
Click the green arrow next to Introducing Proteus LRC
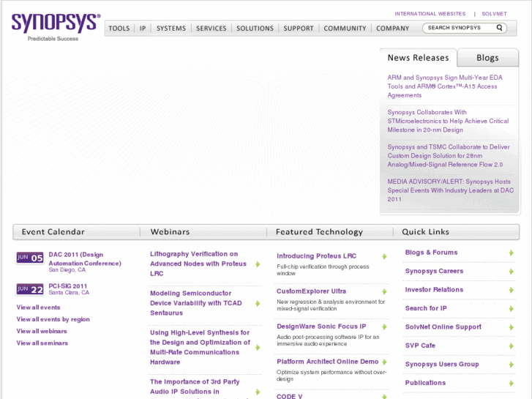coord(384,256)
